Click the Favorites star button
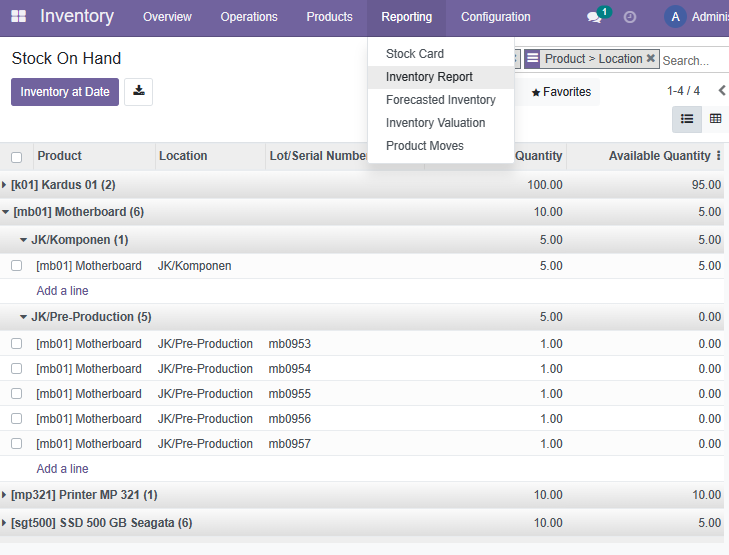This screenshot has width=729, height=555. tap(561, 92)
